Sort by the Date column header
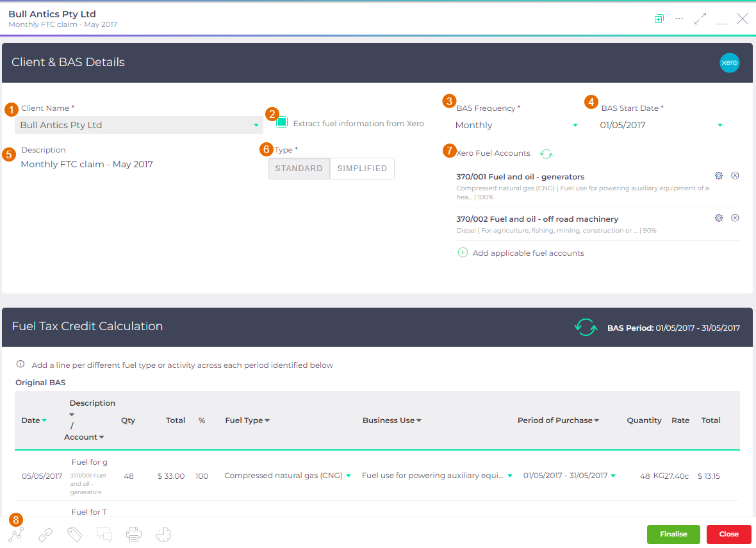The image size is (756, 548). tap(34, 420)
